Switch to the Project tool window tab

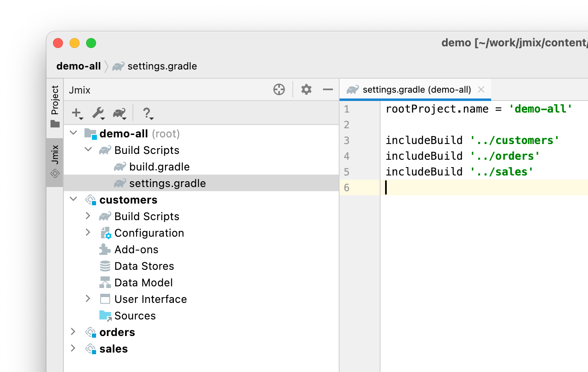pyautogui.click(x=55, y=107)
